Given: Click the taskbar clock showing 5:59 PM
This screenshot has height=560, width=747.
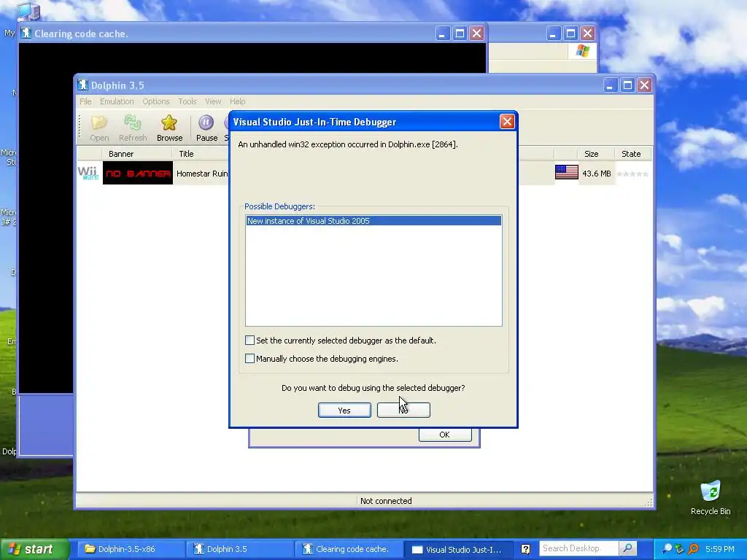Looking at the screenshot, I should coord(719,549).
